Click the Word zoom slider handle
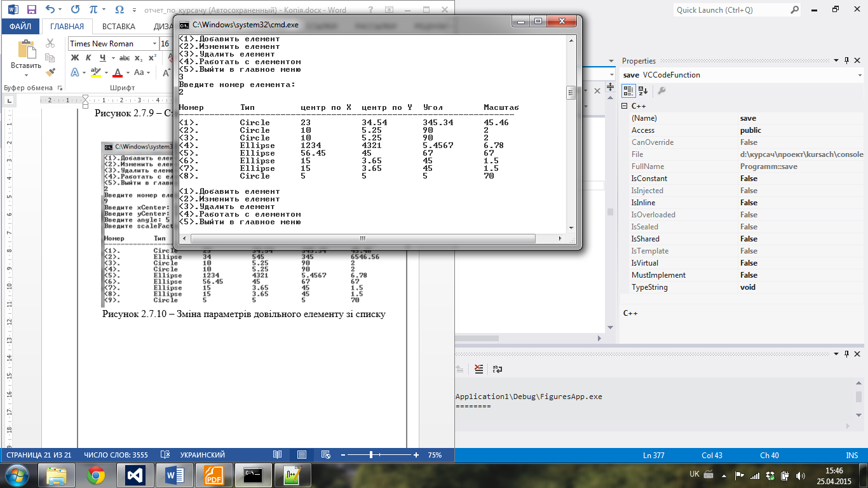Screen dimensions: 868x488 (x=371, y=455)
